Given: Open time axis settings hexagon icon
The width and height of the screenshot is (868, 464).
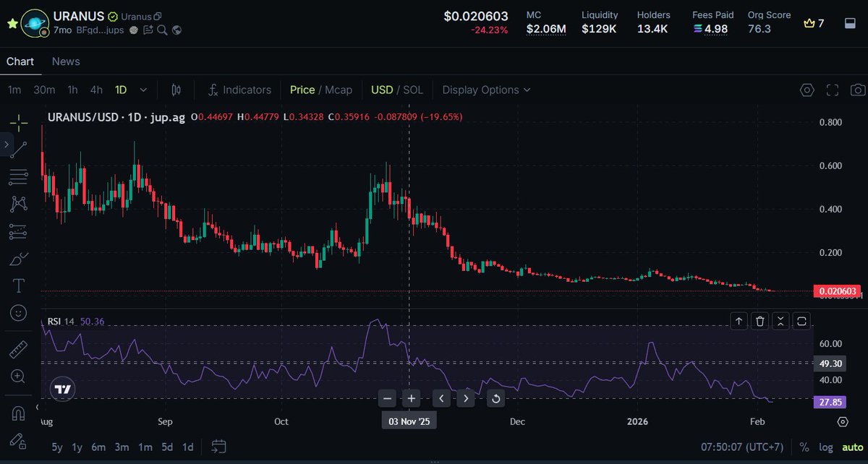Looking at the screenshot, I should tap(843, 421).
